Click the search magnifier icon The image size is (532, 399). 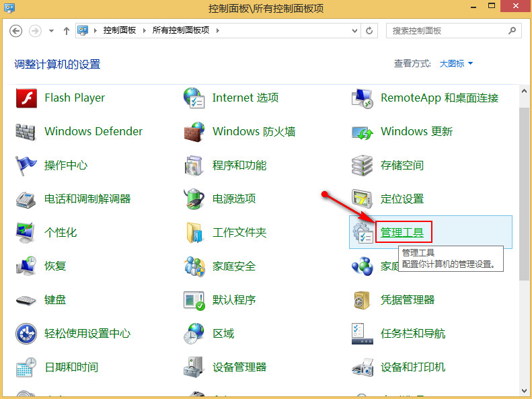[512, 30]
